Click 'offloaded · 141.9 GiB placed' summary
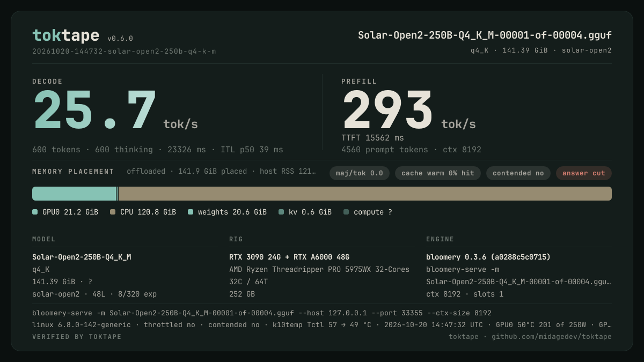The width and height of the screenshot is (644, 362). [x=221, y=172]
